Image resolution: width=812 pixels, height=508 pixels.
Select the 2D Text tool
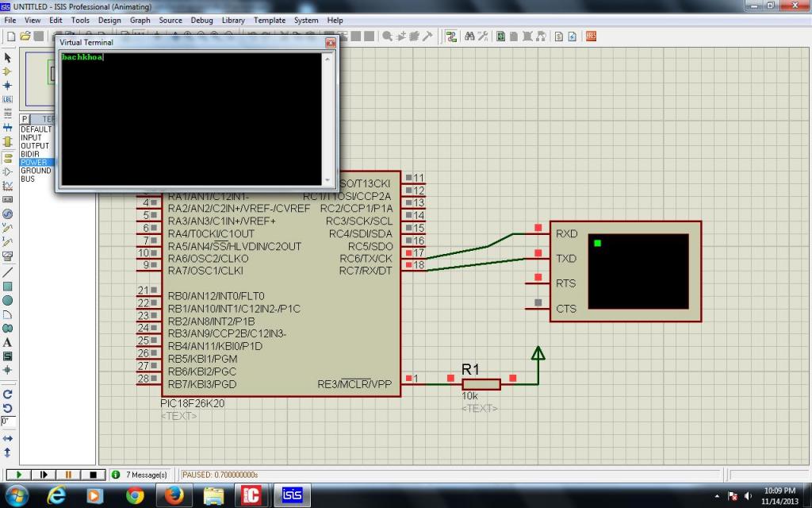(x=8, y=342)
